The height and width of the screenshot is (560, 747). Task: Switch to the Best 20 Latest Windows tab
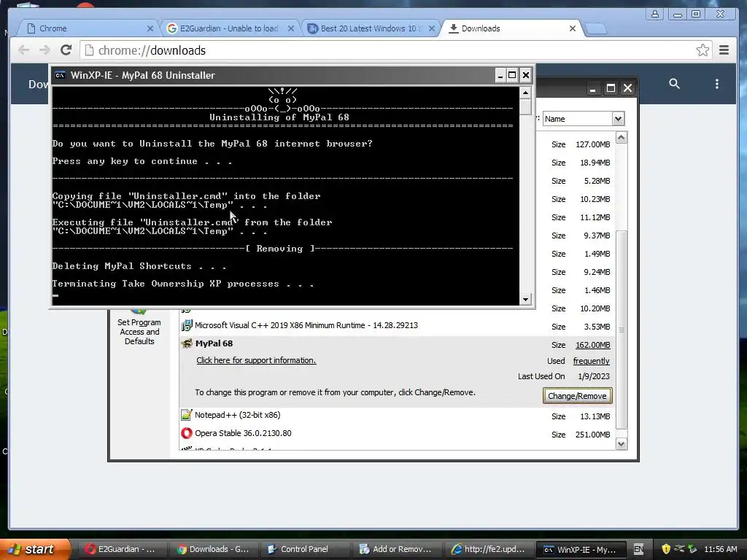coord(370,28)
